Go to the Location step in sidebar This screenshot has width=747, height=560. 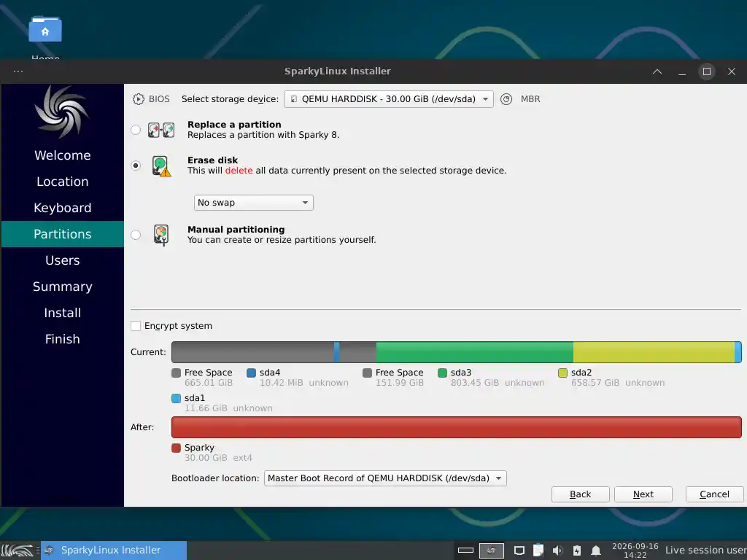point(63,182)
